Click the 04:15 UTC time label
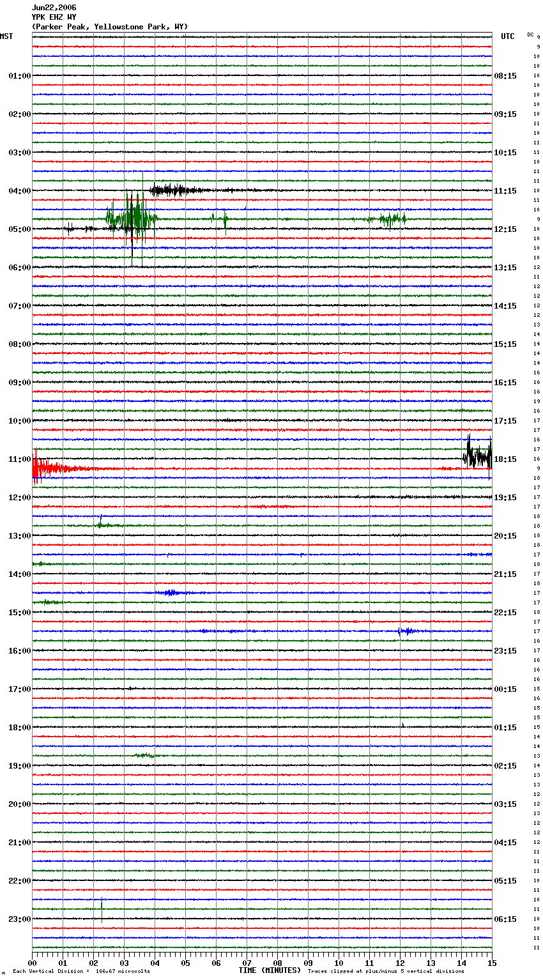The width and height of the screenshot is (543, 980). [505, 843]
